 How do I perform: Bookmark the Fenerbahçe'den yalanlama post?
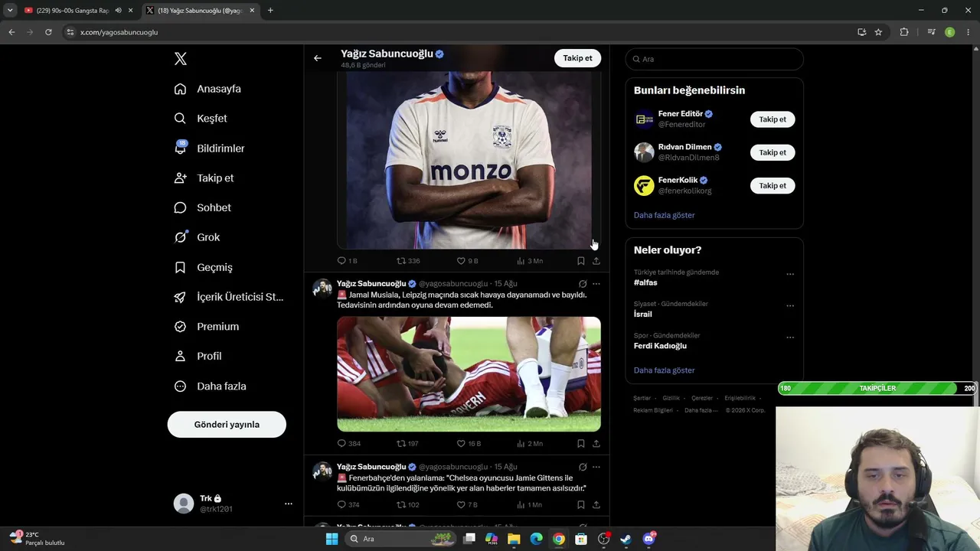[x=581, y=505]
